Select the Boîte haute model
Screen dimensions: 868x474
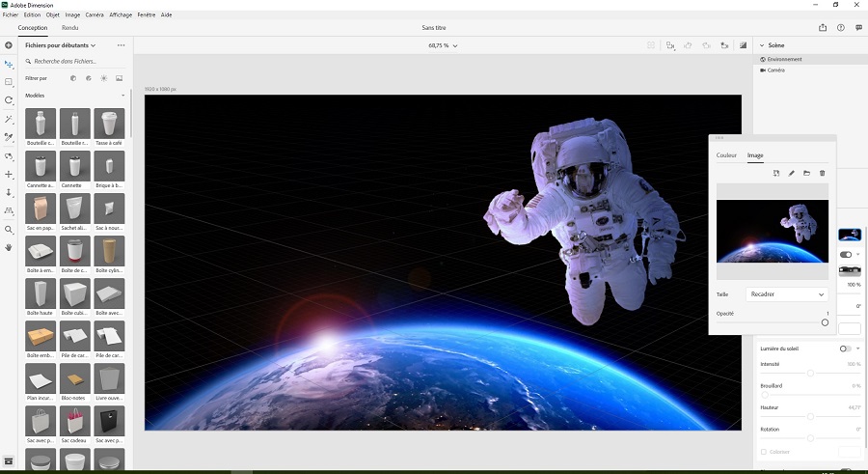[x=41, y=296]
